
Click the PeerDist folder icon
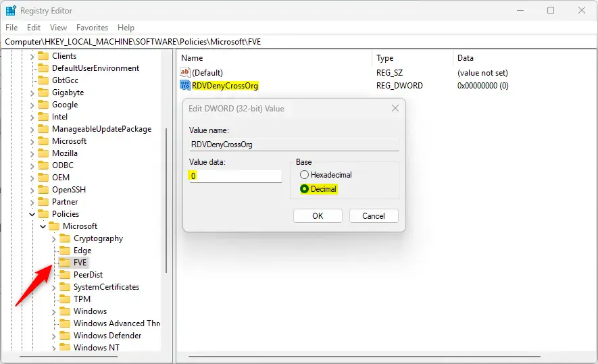[65, 275]
